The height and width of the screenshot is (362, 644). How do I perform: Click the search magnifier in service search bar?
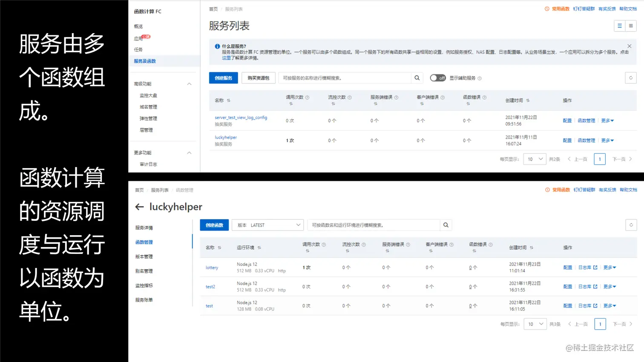(x=417, y=78)
